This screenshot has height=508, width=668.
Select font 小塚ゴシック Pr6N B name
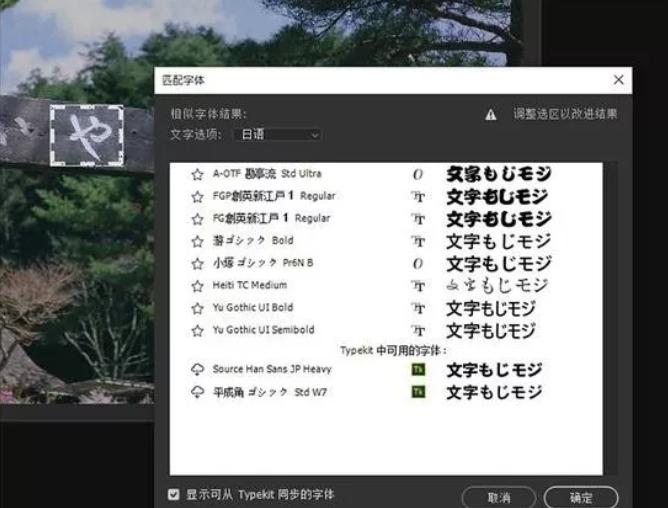click(x=263, y=263)
